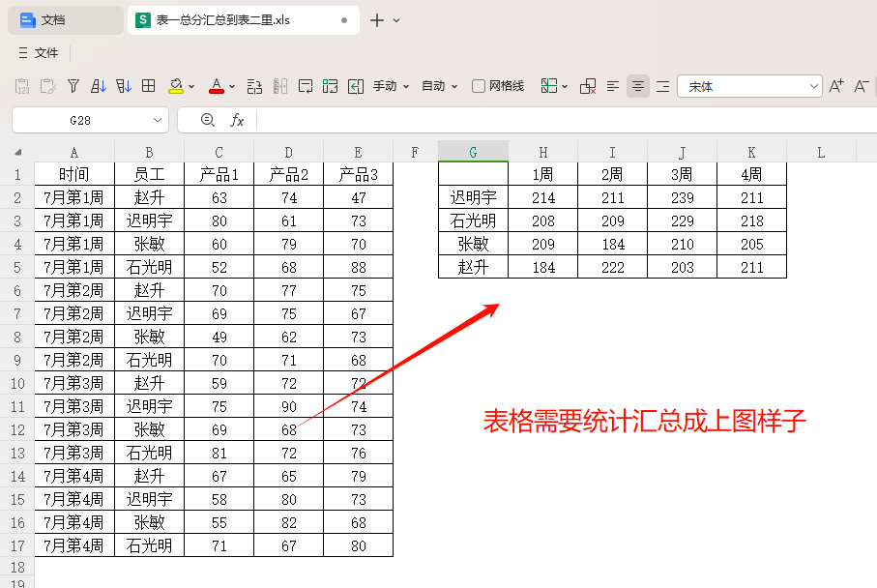Image resolution: width=877 pixels, height=588 pixels.
Task: Click the name box showing G28
Action: click(x=80, y=120)
